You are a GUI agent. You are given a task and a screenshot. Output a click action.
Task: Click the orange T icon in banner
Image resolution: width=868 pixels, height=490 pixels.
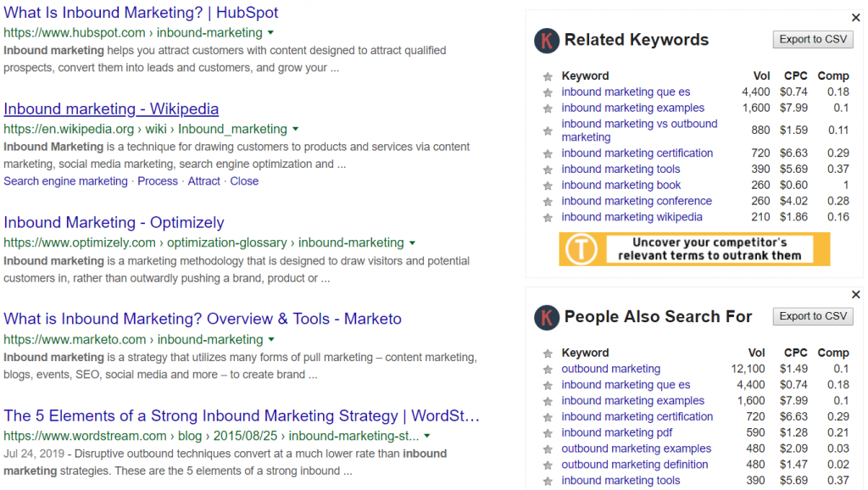[581, 249]
